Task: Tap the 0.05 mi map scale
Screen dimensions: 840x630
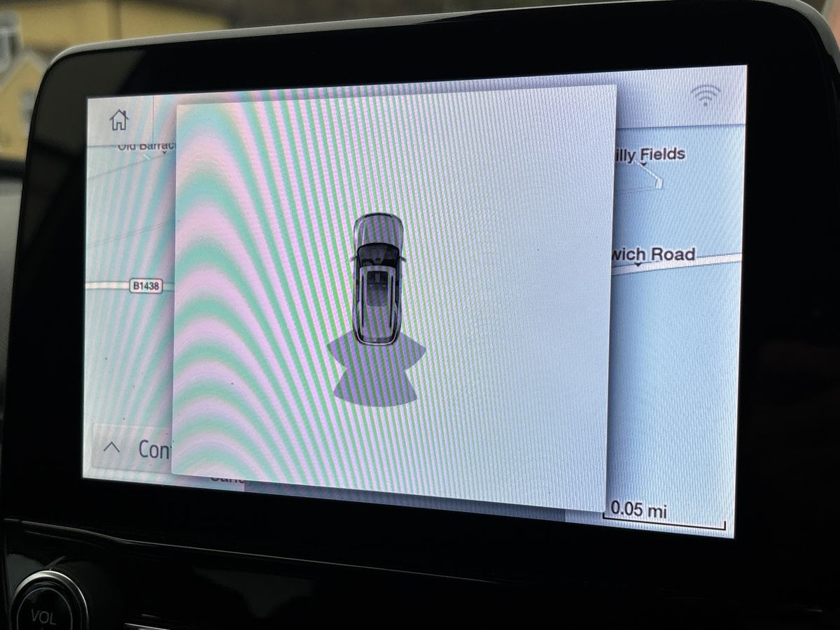Action: point(638,510)
